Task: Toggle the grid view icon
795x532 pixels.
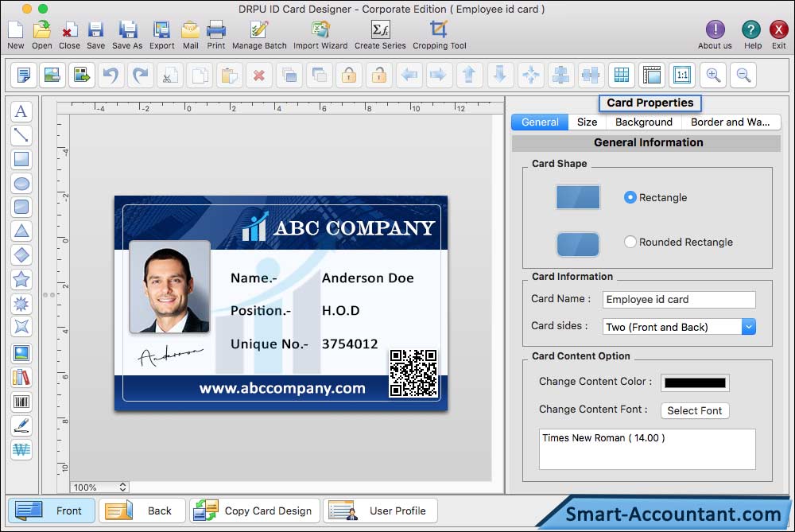Action: (622, 75)
